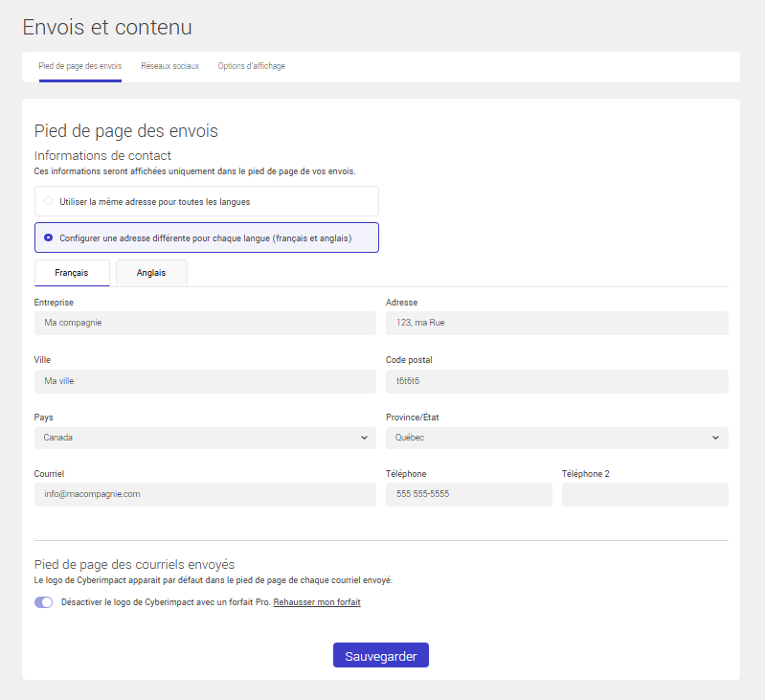Click the Pays dropdown chevron arrow
Viewport: 765px width, 700px height.
(364, 438)
